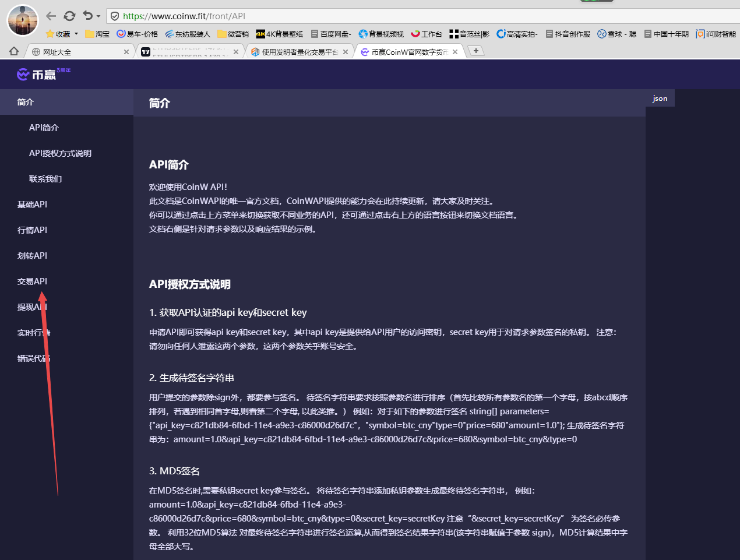Open the 百度网盘 bookmark
Image resolution: width=740 pixels, height=560 pixels.
coord(331,34)
